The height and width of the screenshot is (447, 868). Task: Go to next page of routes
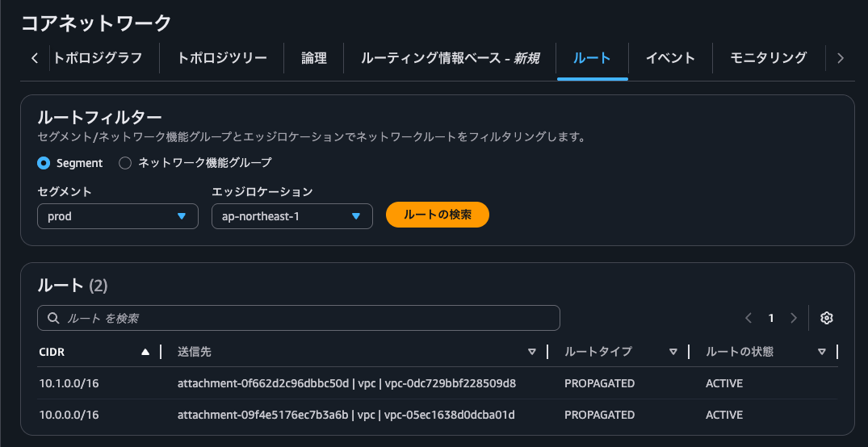click(794, 318)
